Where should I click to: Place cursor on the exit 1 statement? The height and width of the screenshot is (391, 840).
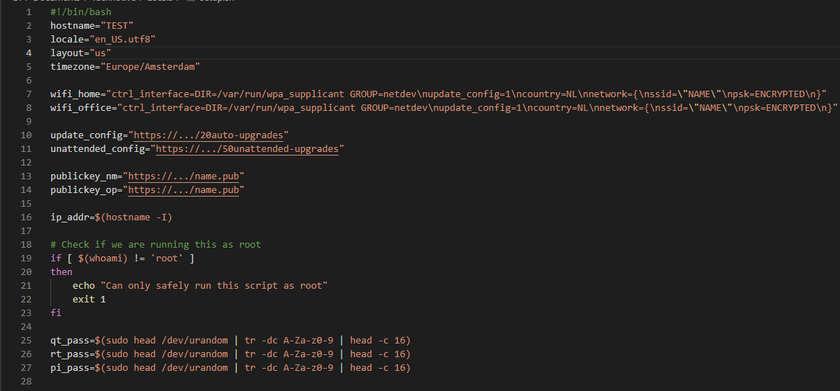tap(89, 299)
